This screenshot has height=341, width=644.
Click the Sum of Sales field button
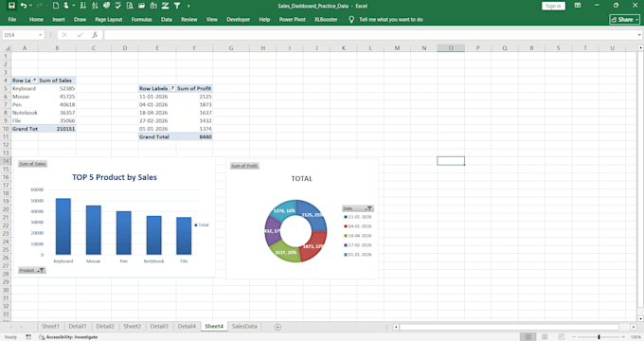coord(32,164)
